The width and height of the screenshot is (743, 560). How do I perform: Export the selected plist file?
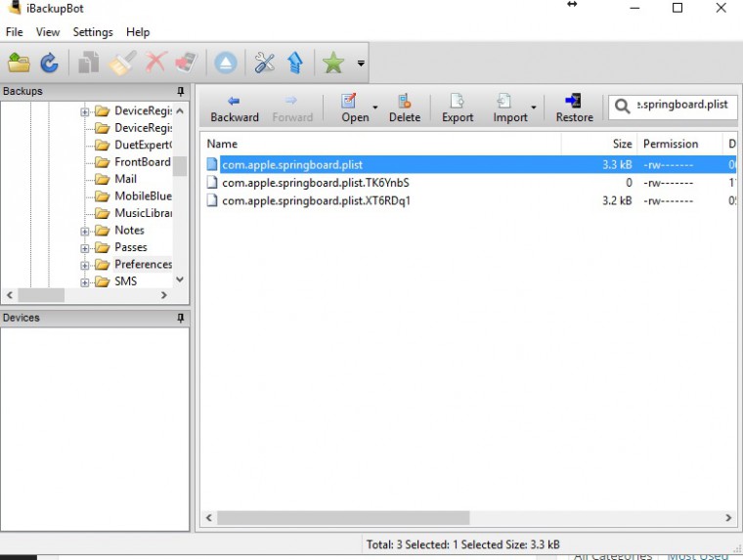tap(457, 108)
